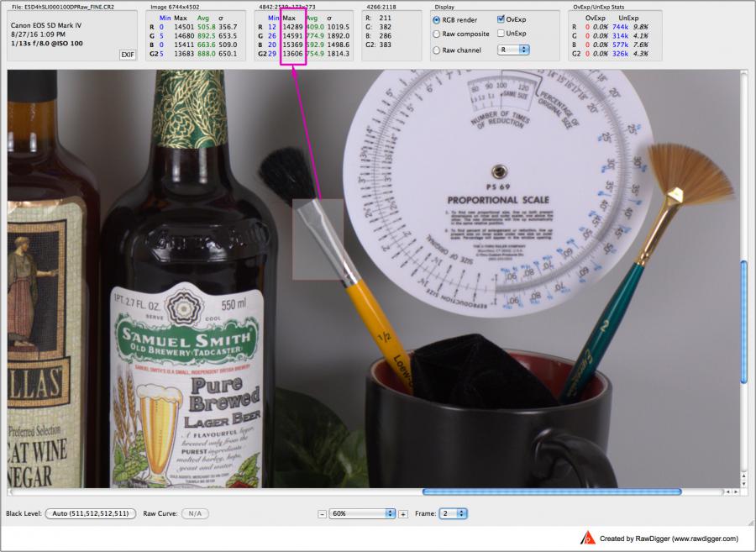Click the selection B channel max value 15369

tap(292, 45)
